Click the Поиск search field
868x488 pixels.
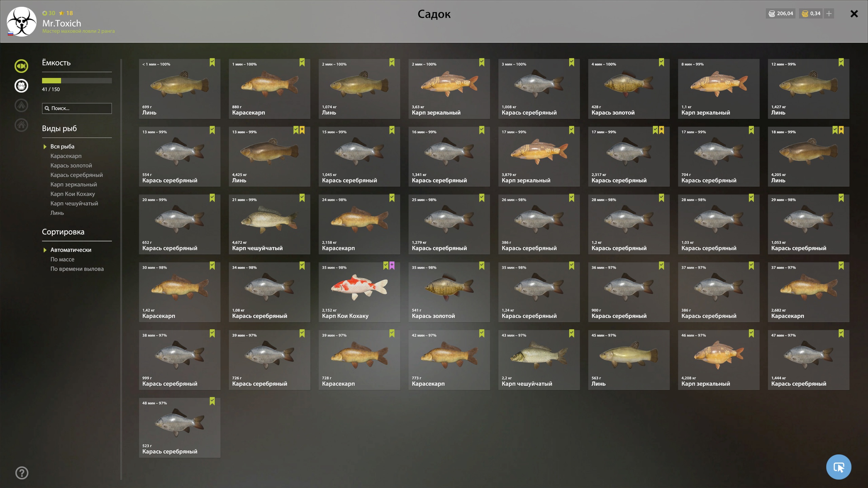tap(77, 108)
